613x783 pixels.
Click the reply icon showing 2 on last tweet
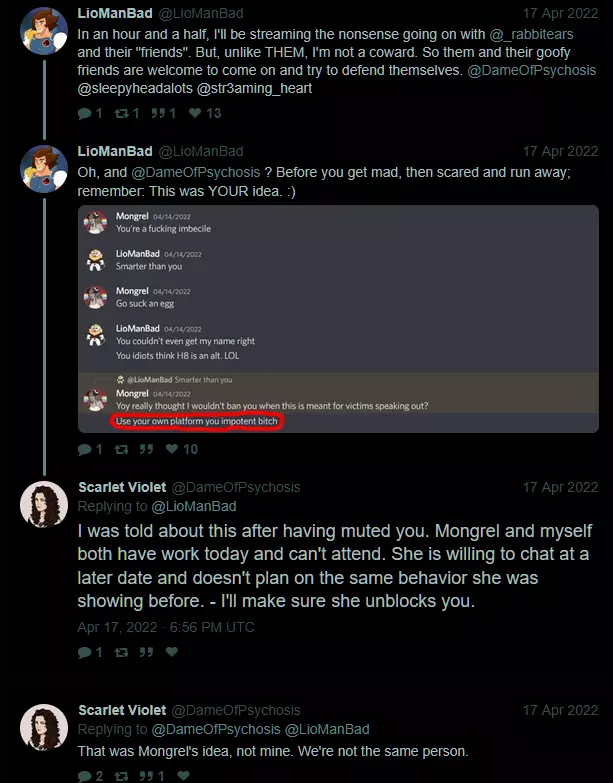(84, 776)
